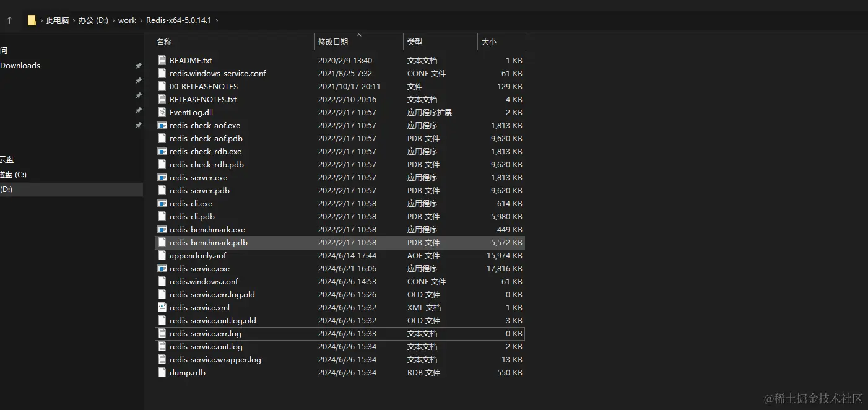Navigate to 此电脑 breadcrumb
This screenshot has width=868, height=410.
pyautogui.click(x=58, y=20)
